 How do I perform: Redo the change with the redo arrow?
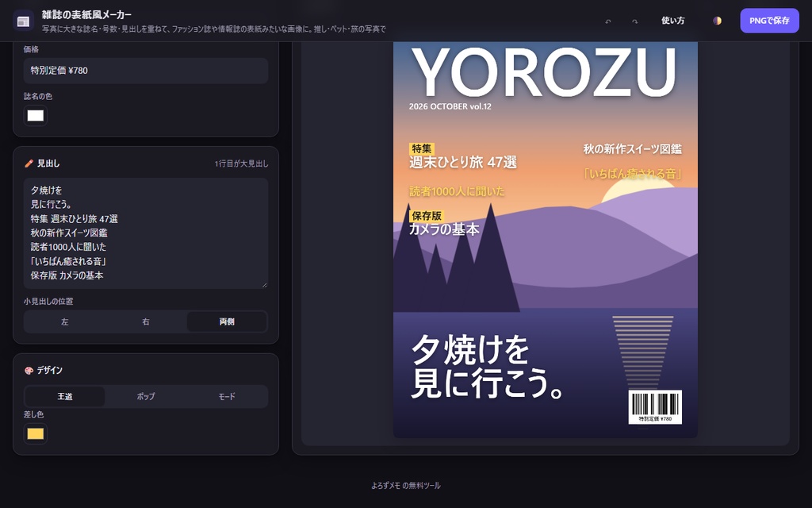(634, 21)
